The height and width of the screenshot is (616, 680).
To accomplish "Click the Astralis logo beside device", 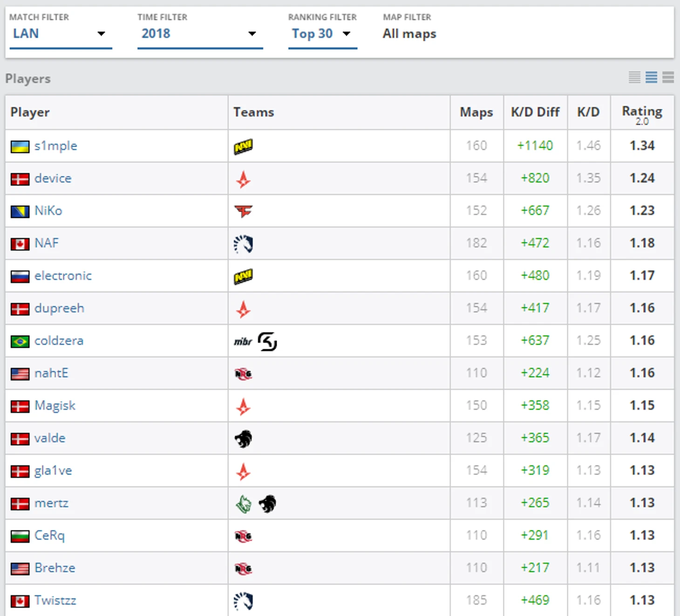I will (243, 179).
